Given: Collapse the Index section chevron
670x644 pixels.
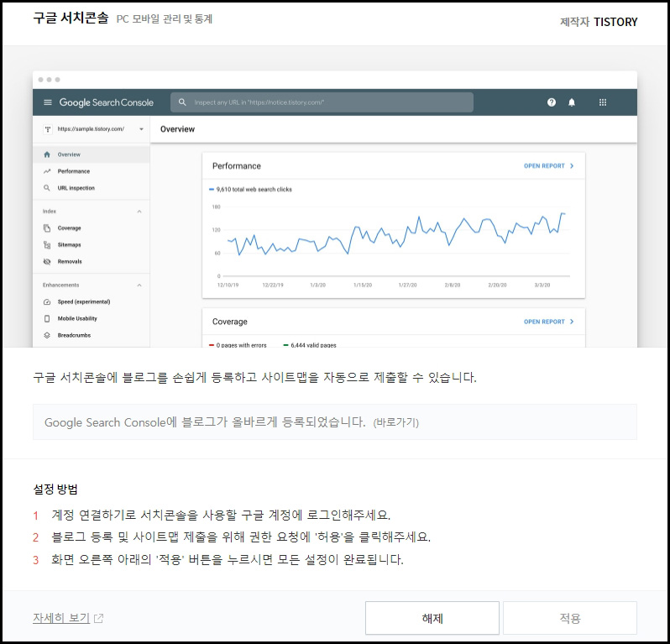Looking at the screenshot, I should [x=139, y=211].
